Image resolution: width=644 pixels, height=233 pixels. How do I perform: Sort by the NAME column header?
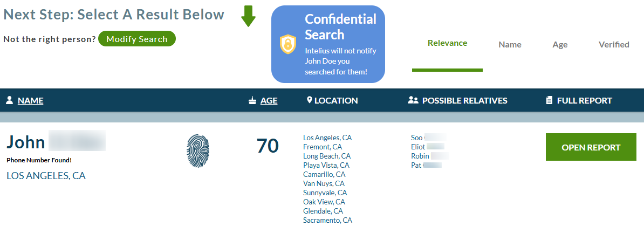(30, 100)
